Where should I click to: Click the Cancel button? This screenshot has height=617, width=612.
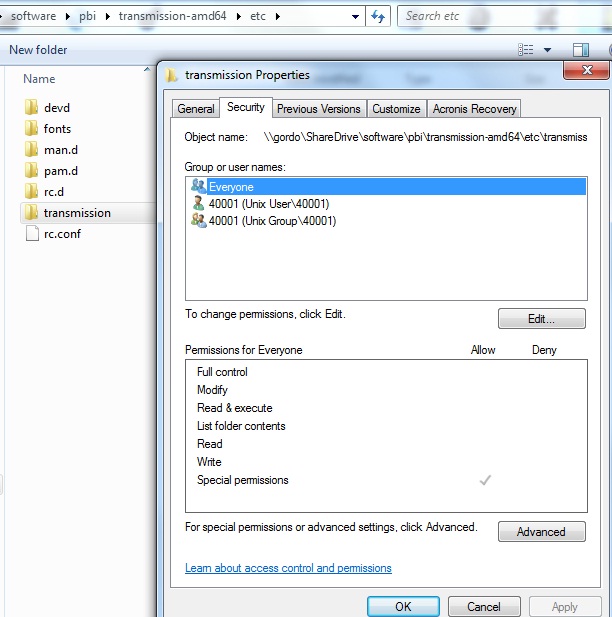(x=484, y=606)
